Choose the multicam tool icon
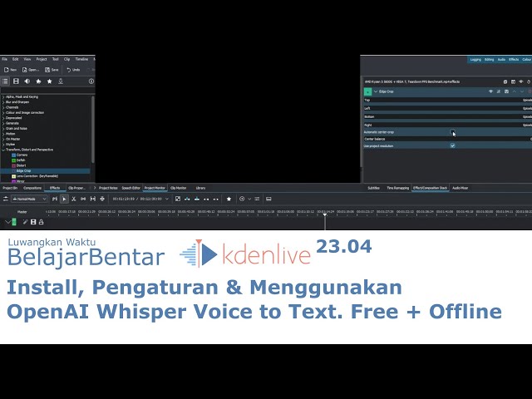Image resolution: width=532 pixels, height=399 pixels. pos(102,199)
